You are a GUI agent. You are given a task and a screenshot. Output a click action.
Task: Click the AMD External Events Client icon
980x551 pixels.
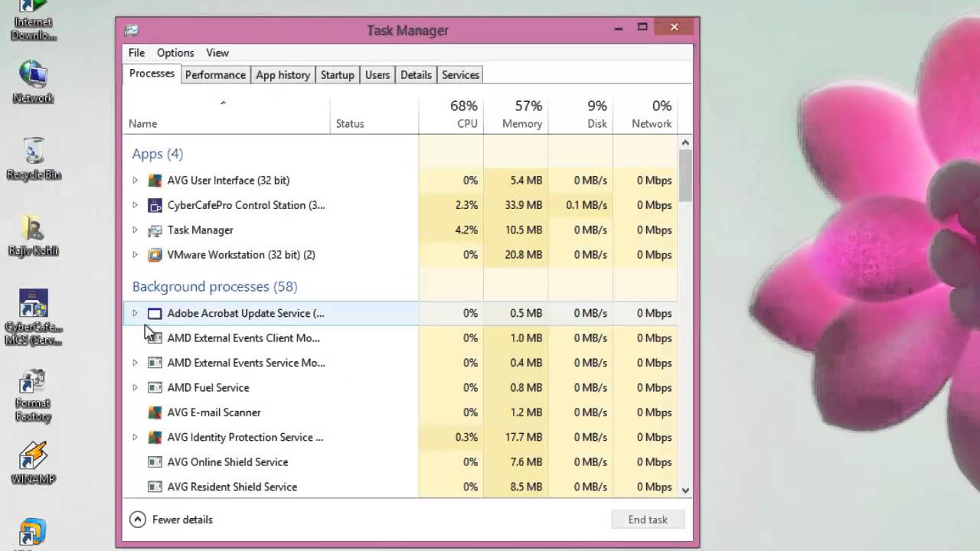(x=155, y=338)
